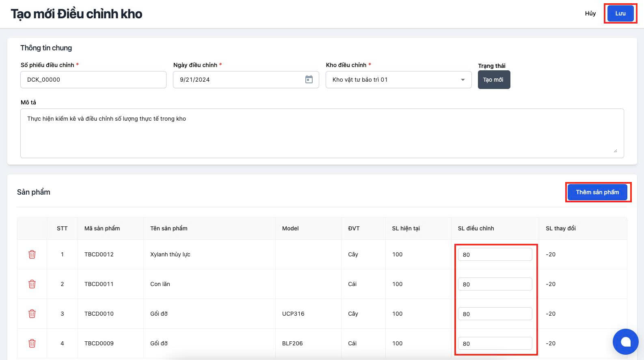
Task: Click the Tên sản phẩm column header
Action: (x=169, y=228)
